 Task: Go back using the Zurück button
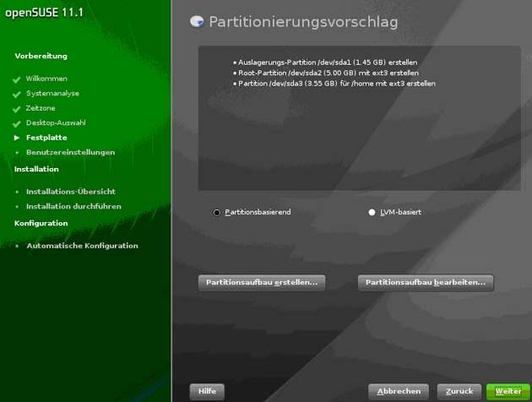[x=459, y=392]
